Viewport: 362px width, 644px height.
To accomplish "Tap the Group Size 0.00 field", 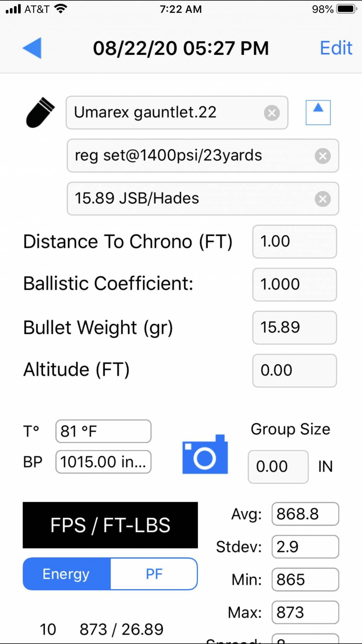I will (278, 467).
